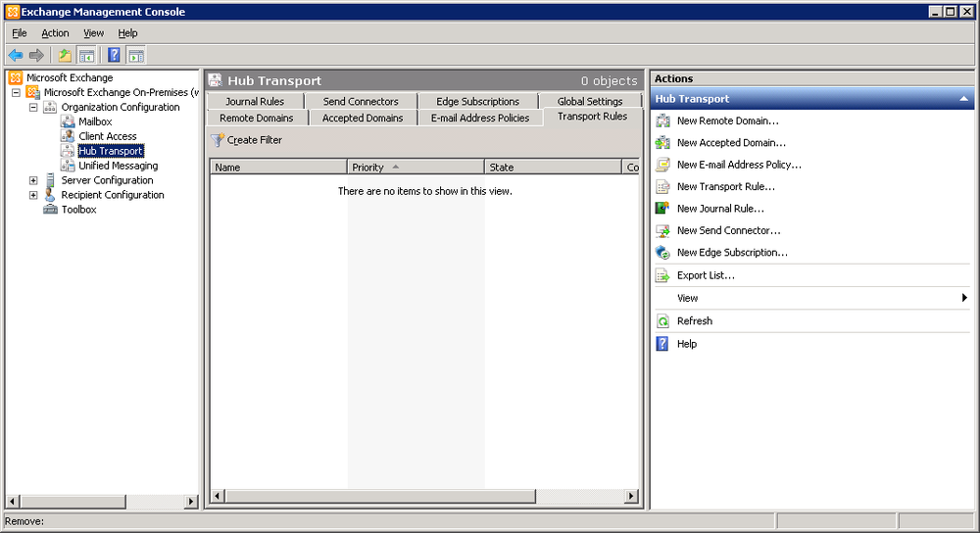980x533 pixels.
Task: Click the New Remote Domain icon
Action: (x=662, y=121)
